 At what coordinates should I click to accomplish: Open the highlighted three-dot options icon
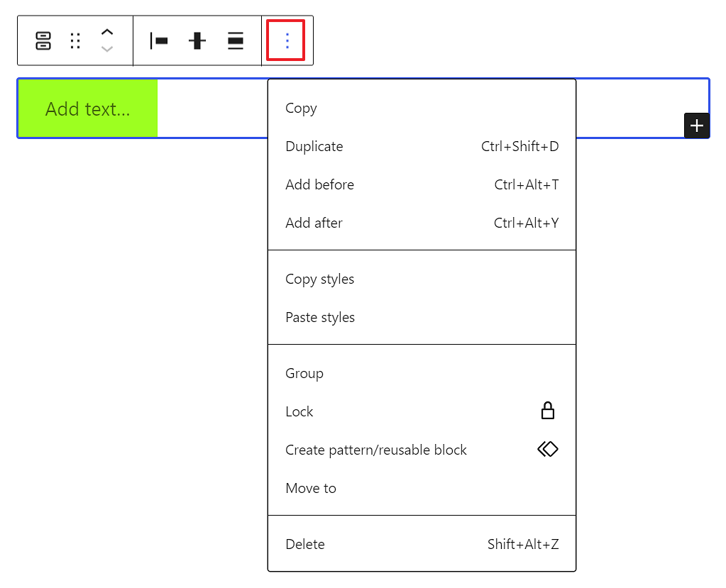[x=286, y=40]
